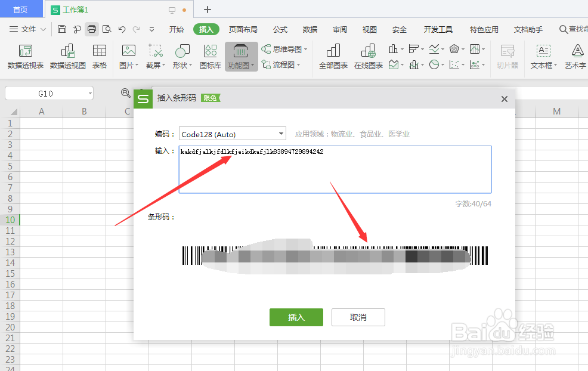Open the 图片 picture dropdown

129,56
